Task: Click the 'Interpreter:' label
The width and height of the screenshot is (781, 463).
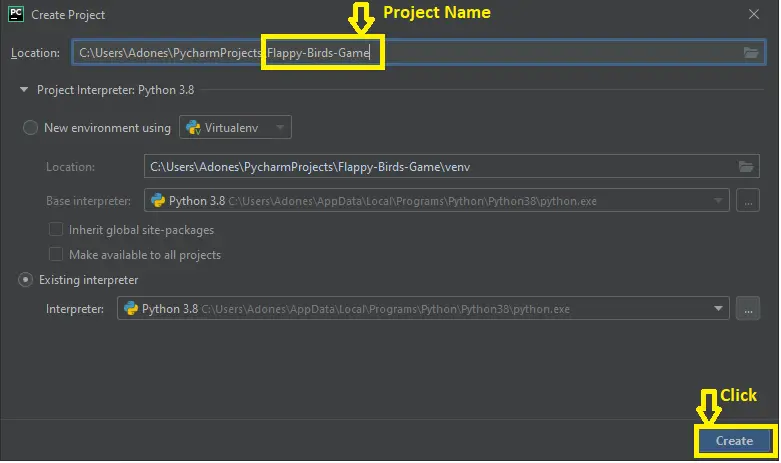Action: point(75,309)
